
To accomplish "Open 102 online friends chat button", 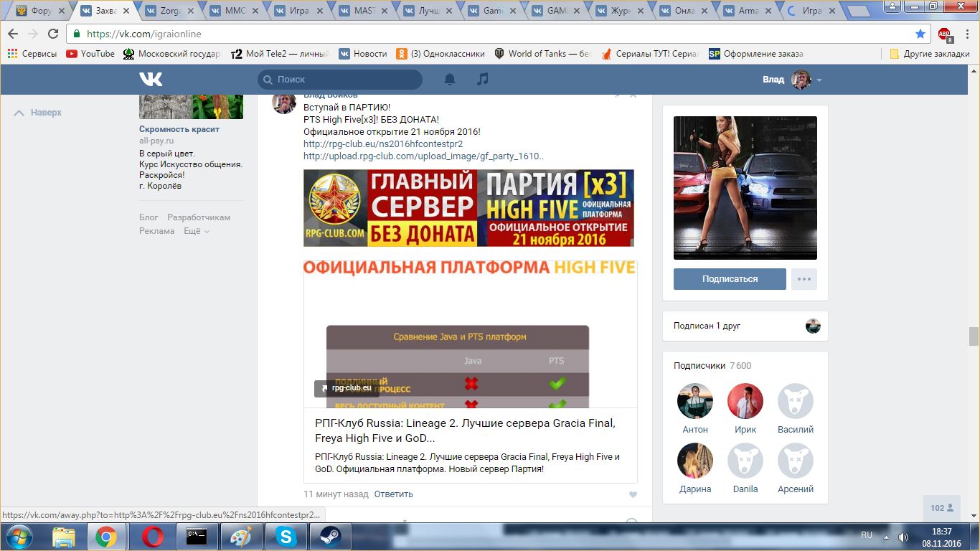I will click(942, 508).
